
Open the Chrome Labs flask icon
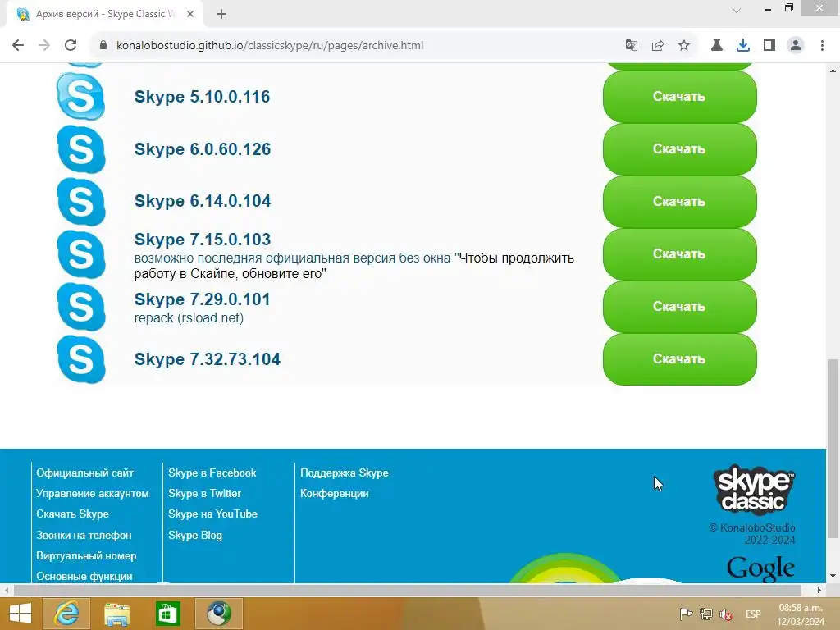coord(717,46)
